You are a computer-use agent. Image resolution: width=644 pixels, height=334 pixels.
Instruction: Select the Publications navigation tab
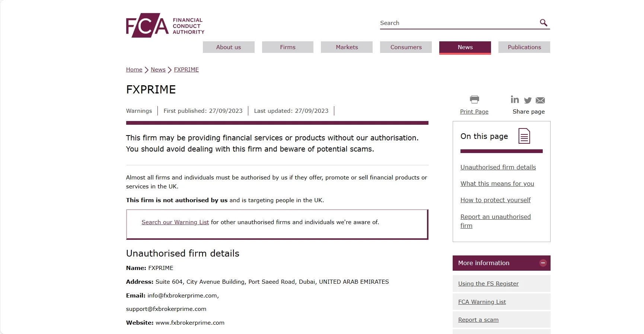click(x=524, y=47)
